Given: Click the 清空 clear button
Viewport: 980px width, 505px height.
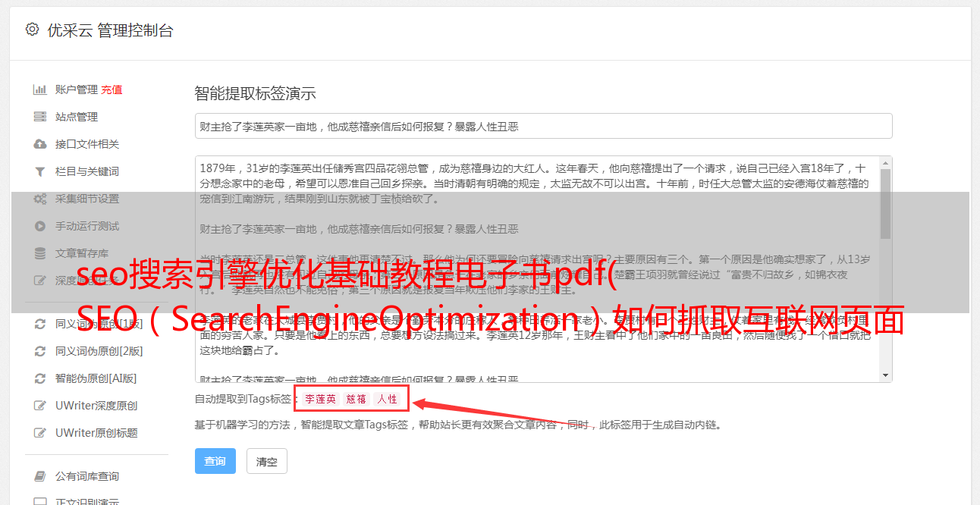Looking at the screenshot, I should tap(267, 461).
